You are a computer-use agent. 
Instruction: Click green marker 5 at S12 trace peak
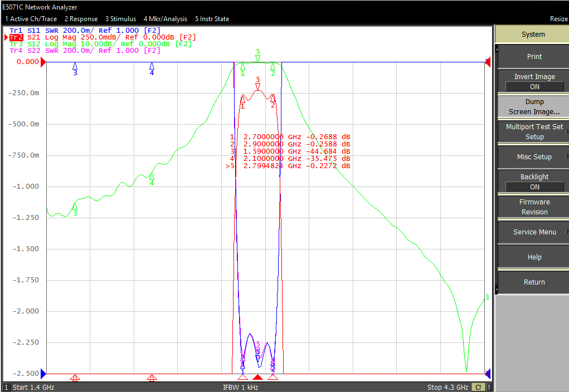(x=257, y=56)
